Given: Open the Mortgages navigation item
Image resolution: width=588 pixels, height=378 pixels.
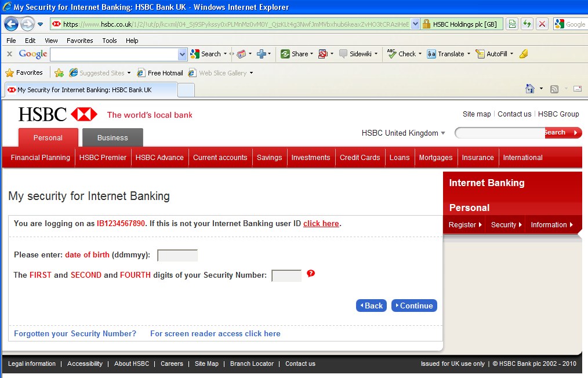Looking at the screenshot, I should (435, 158).
